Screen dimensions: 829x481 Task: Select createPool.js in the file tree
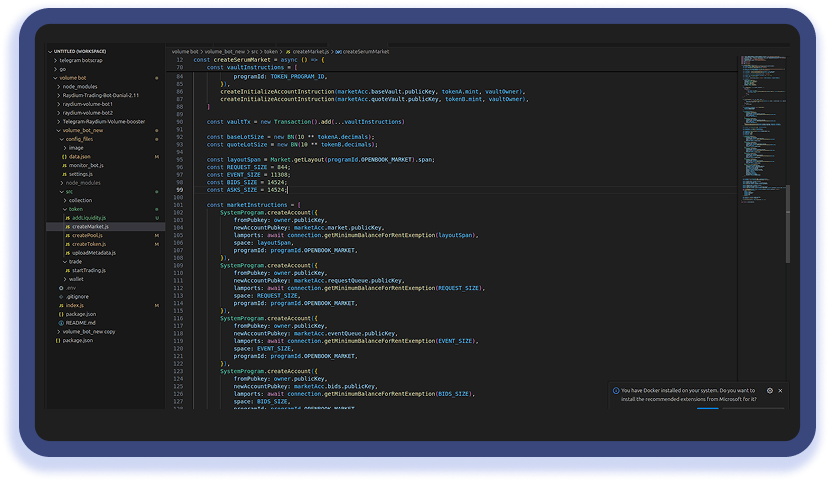pyautogui.click(x=88, y=235)
